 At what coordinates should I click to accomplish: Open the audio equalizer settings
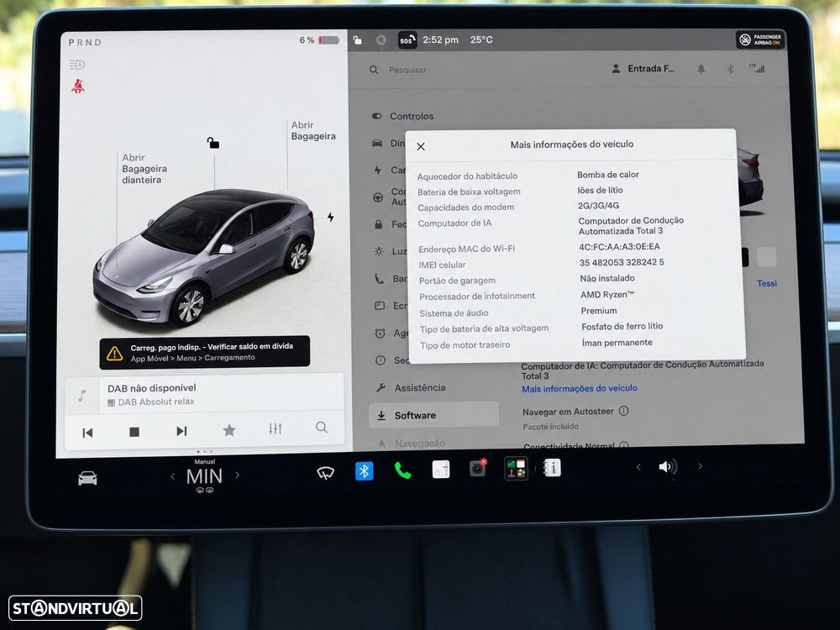point(276,428)
